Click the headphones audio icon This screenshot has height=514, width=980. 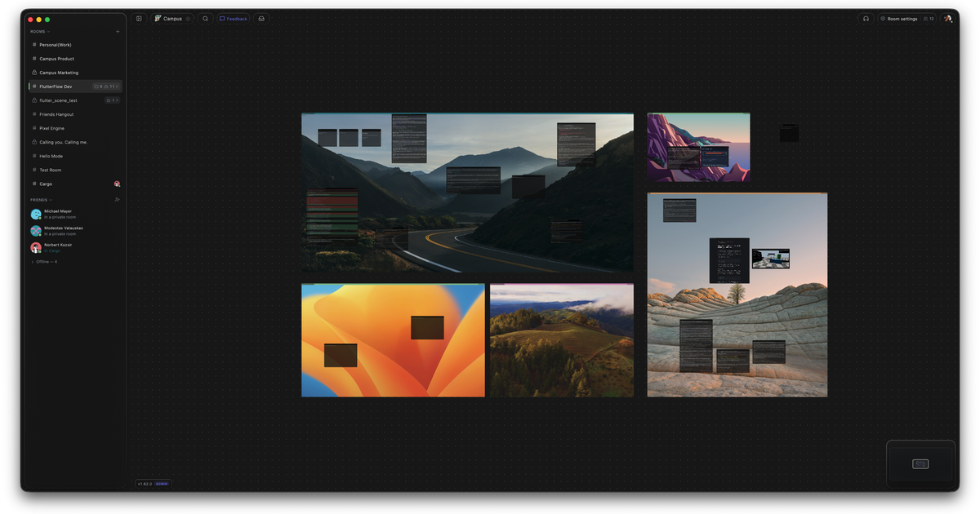pyautogui.click(x=866, y=19)
